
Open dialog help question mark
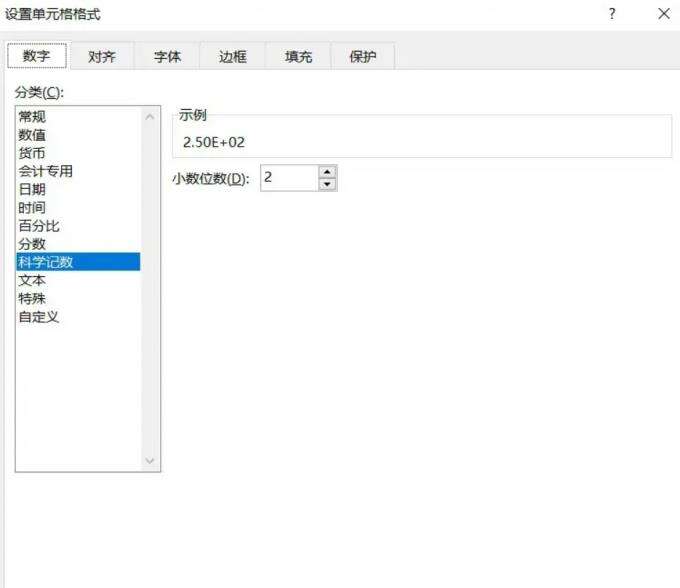coord(612,13)
